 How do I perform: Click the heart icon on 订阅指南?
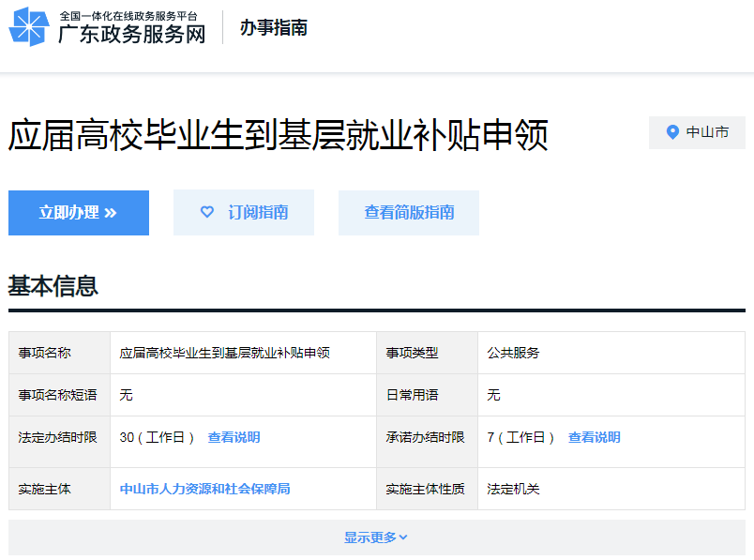[207, 212]
